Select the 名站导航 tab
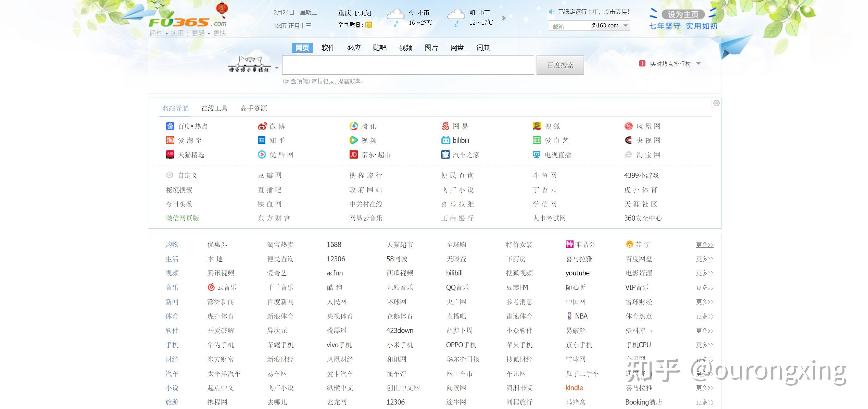The height and width of the screenshot is (409, 868). pos(175,108)
